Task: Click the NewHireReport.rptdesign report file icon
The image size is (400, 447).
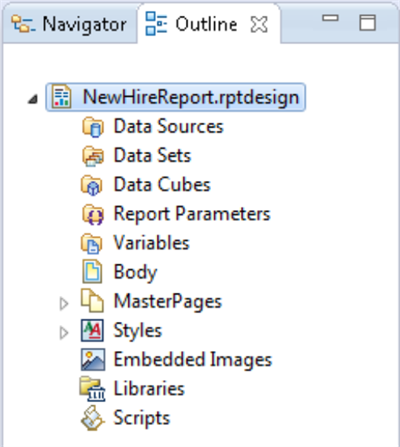Action: tap(61, 97)
